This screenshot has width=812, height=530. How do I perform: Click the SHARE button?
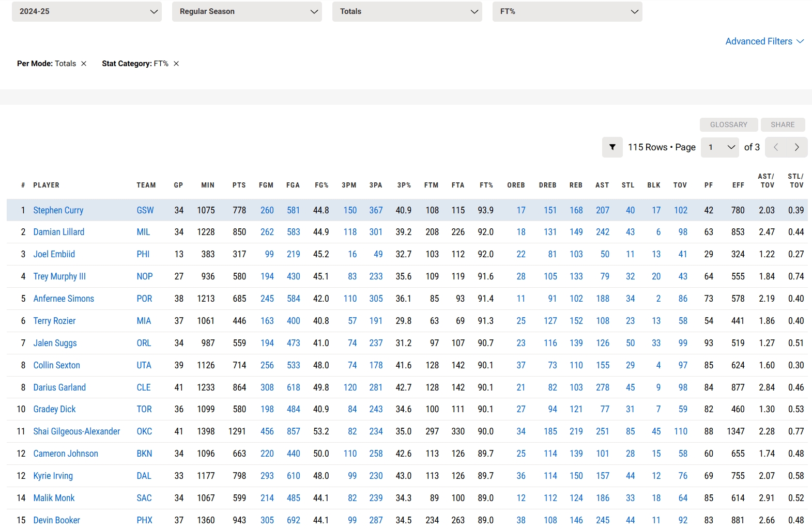pyautogui.click(x=783, y=124)
